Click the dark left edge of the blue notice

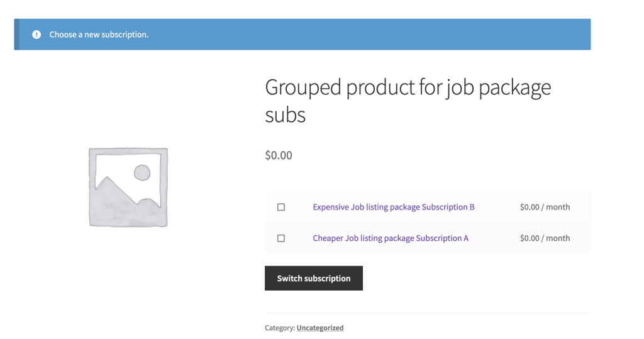pyautogui.click(x=16, y=35)
